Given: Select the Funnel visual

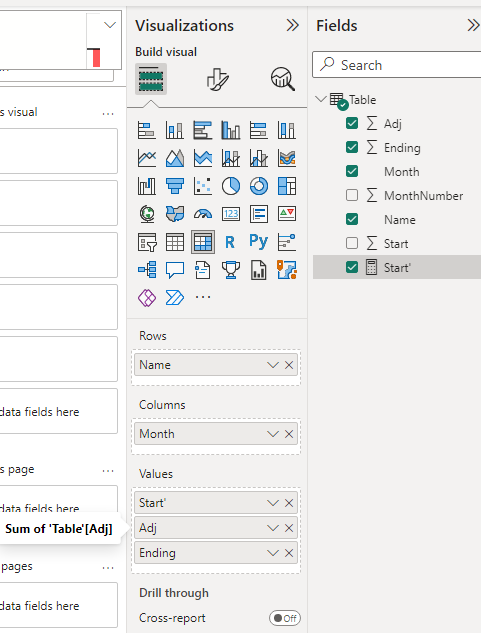Looking at the screenshot, I should coord(174,186).
